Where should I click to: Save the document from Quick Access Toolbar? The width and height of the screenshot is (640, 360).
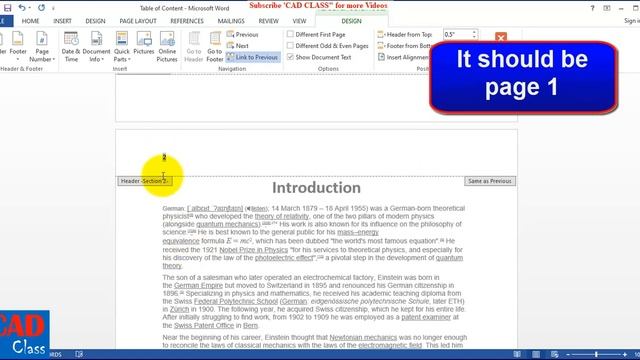[7, 8]
